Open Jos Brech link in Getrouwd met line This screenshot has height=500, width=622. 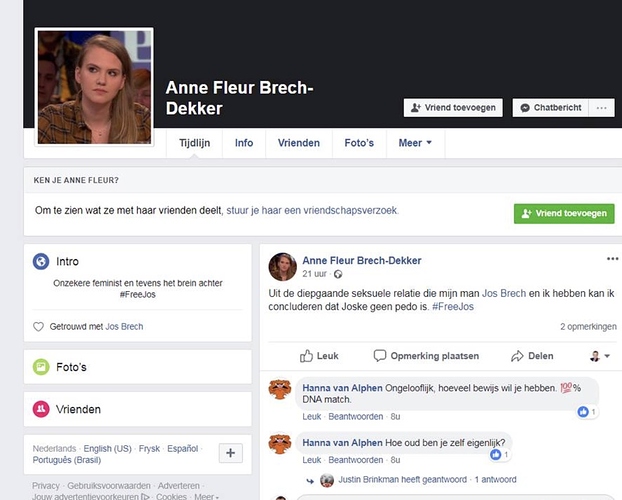(124, 327)
